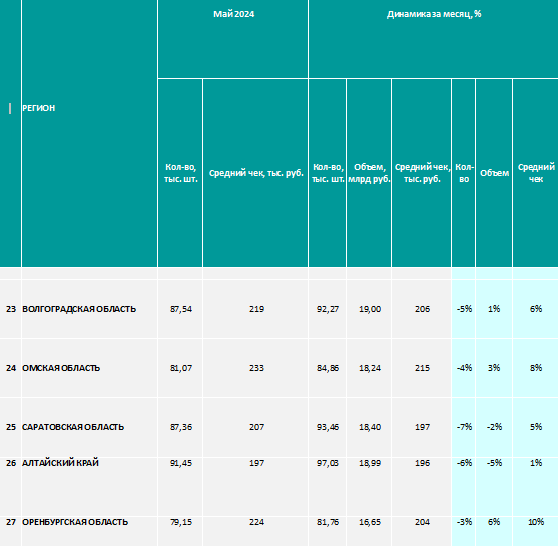Click the 16,65 volume cell
This screenshot has width=559, height=546.
click(369, 531)
